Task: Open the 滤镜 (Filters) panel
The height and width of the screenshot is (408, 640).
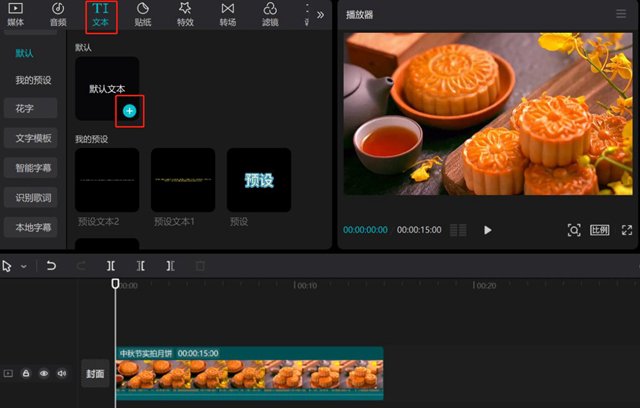Action: (270, 14)
